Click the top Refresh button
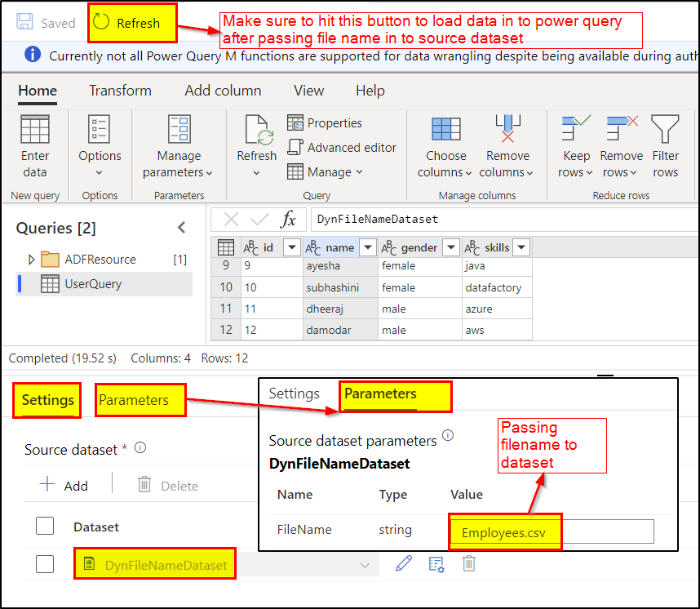700x609 pixels. point(132,23)
